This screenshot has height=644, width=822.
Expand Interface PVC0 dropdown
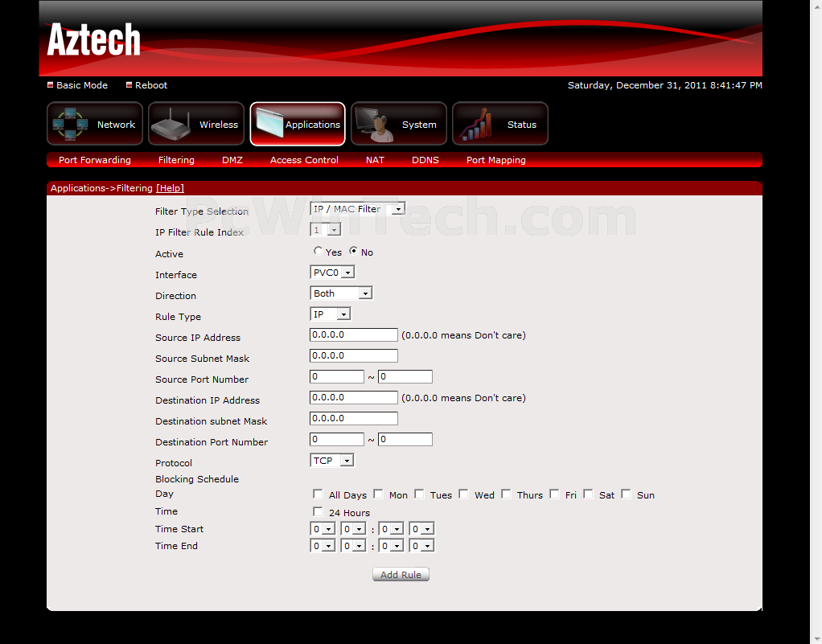coord(332,273)
